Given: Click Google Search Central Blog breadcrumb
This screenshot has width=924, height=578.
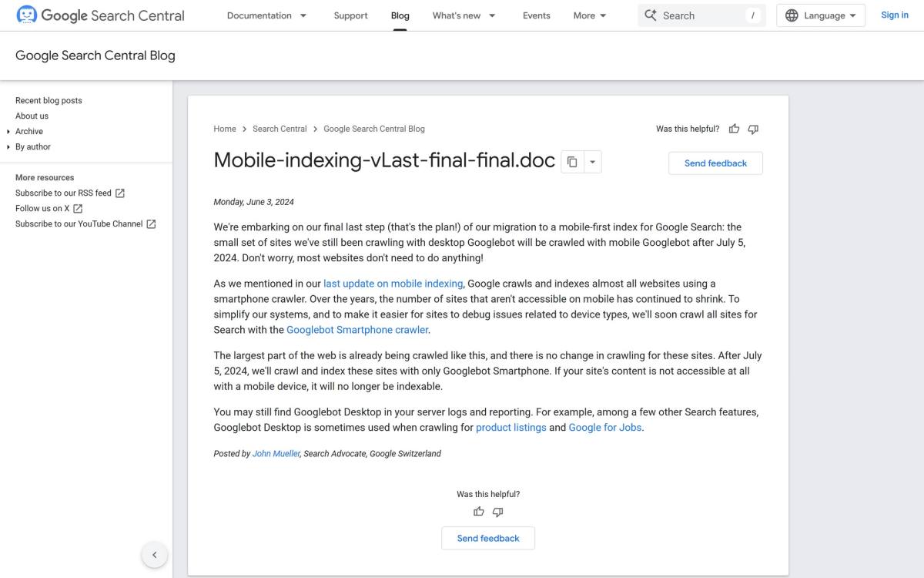Looking at the screenshot, I should [x=374, y=129].
